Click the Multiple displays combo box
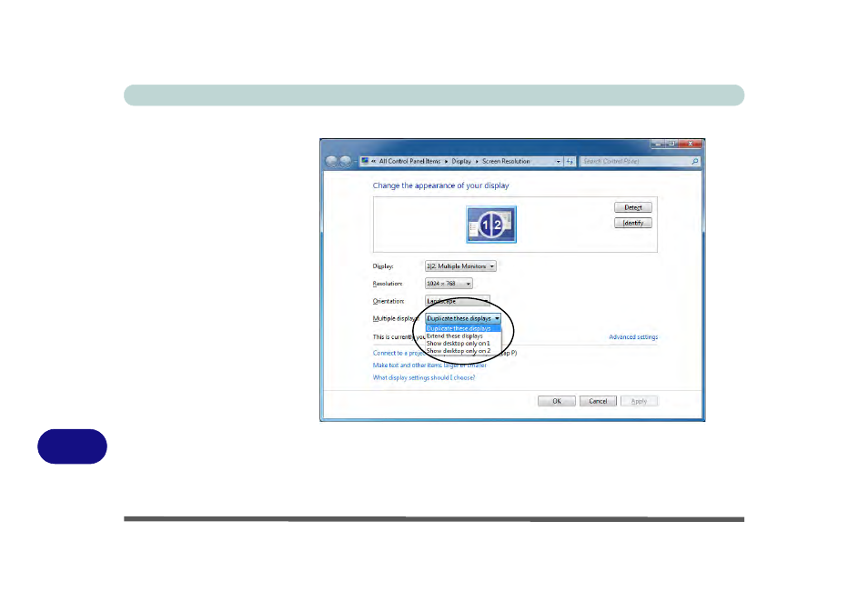The height and width of the screenshot is (611, 868). pos(463,319)
